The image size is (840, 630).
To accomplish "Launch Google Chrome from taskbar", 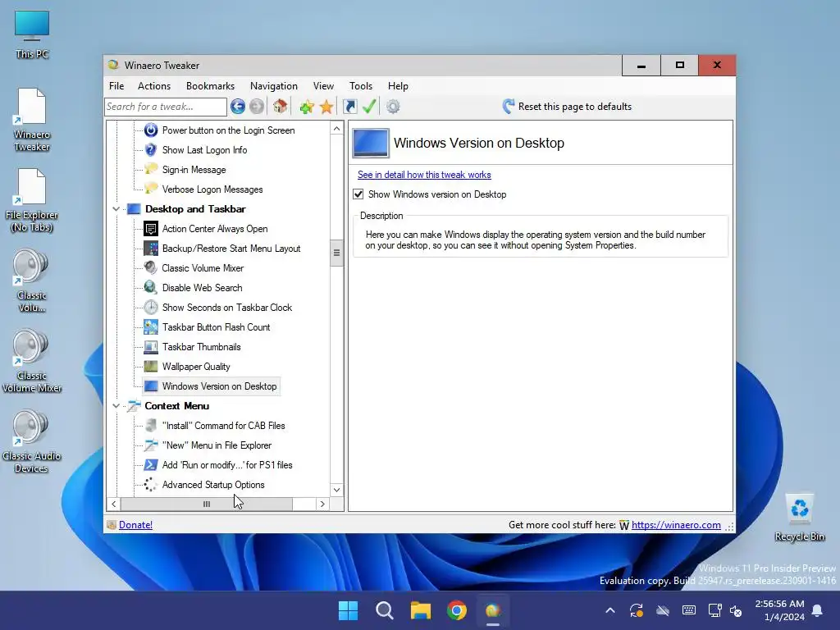I will point(457,610).
